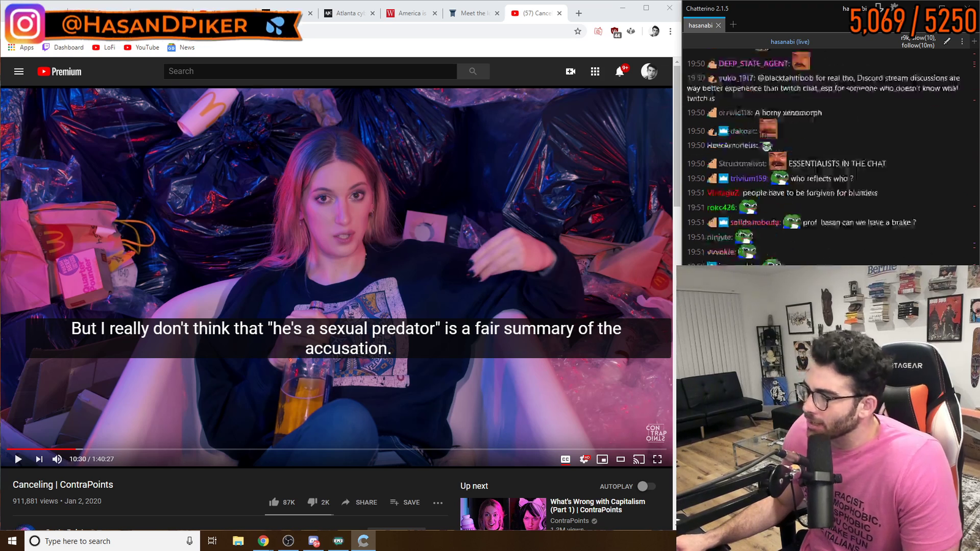Image resolution: width=980 pixels, height=551 pixels.
Task: Open the YouTube create video icon
Action: 570,72
